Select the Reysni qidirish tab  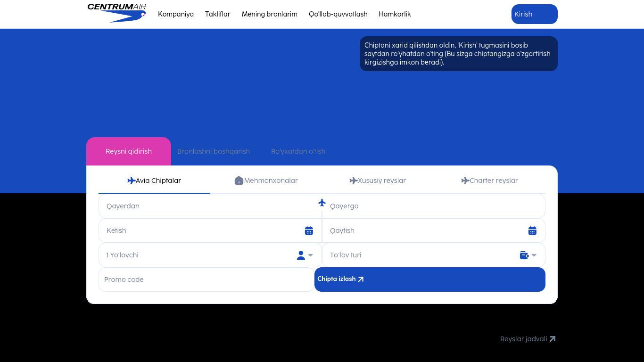tap(129, 151)
